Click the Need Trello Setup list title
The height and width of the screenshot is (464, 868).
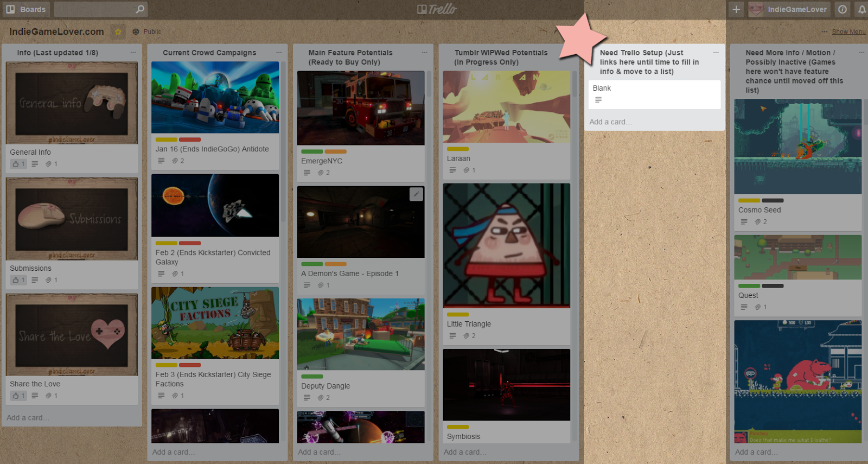[649, 62]
